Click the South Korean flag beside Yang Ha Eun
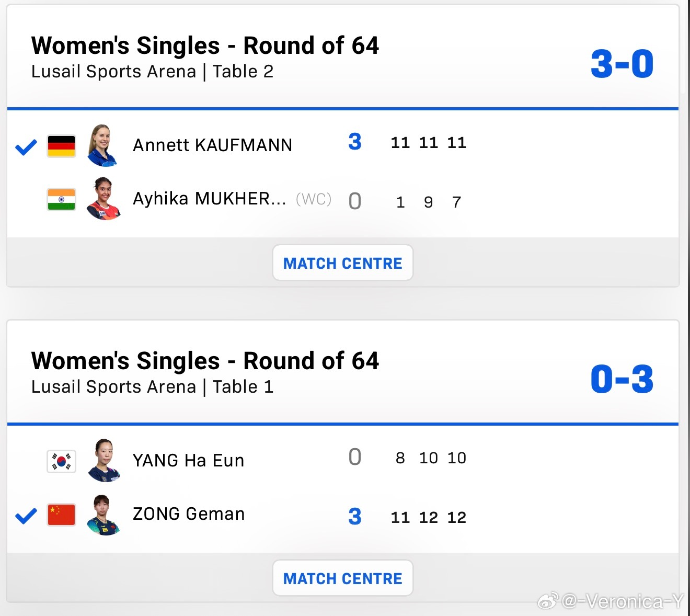 [61, 462]
